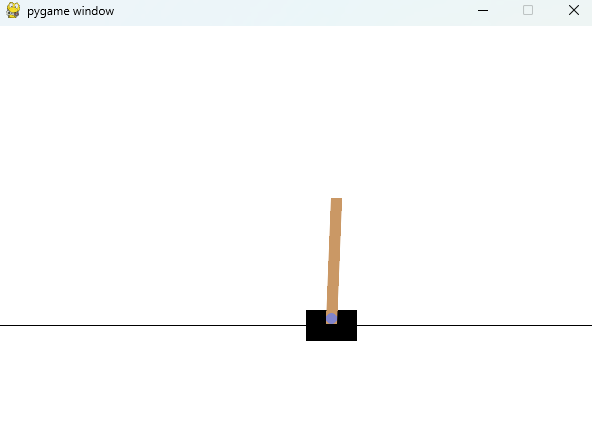Screen dimensions: 592x423
Task: Click the pygame snake icon in title bar
Action: click(13, 10)
